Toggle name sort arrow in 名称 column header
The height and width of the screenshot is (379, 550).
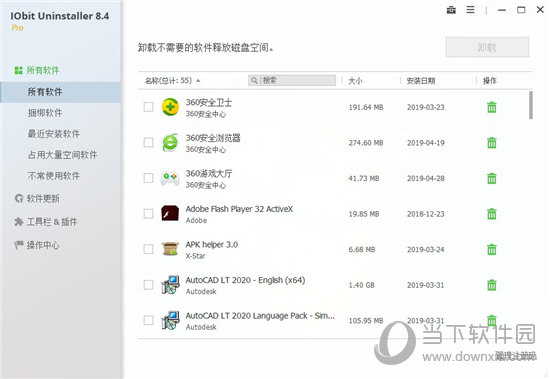198,81
